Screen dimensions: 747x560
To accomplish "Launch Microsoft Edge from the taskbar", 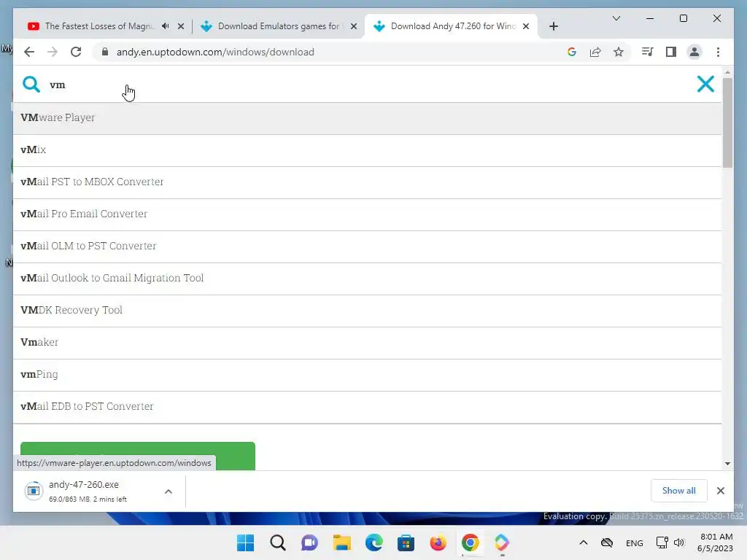I will coord(374,542).
